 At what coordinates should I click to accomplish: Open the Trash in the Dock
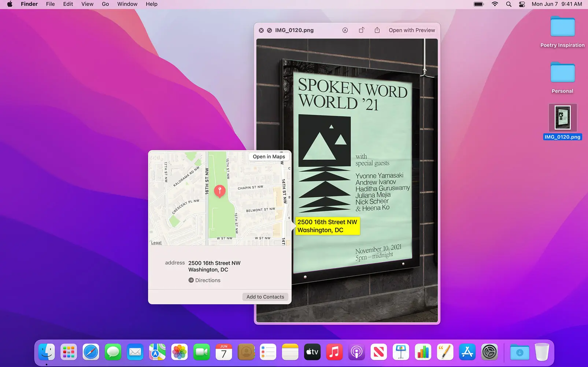pyautogui.click(x=542, y=352)
